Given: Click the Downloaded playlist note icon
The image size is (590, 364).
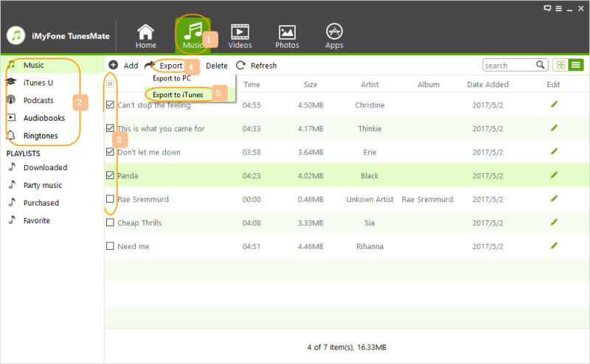Looking at the screenshot, I should coord(12,167).
